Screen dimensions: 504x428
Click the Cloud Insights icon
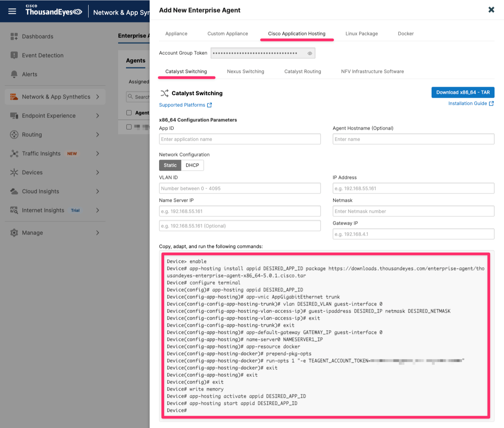[x=14, y=191]
